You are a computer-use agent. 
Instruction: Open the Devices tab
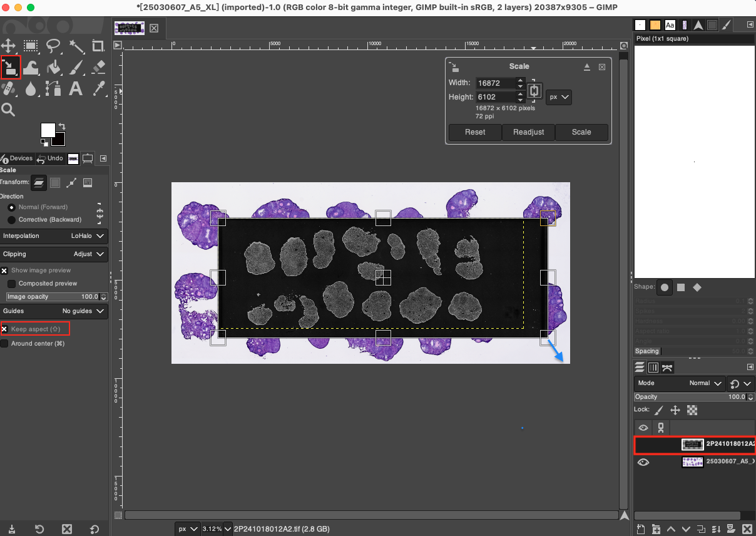[x=18, y=158]
